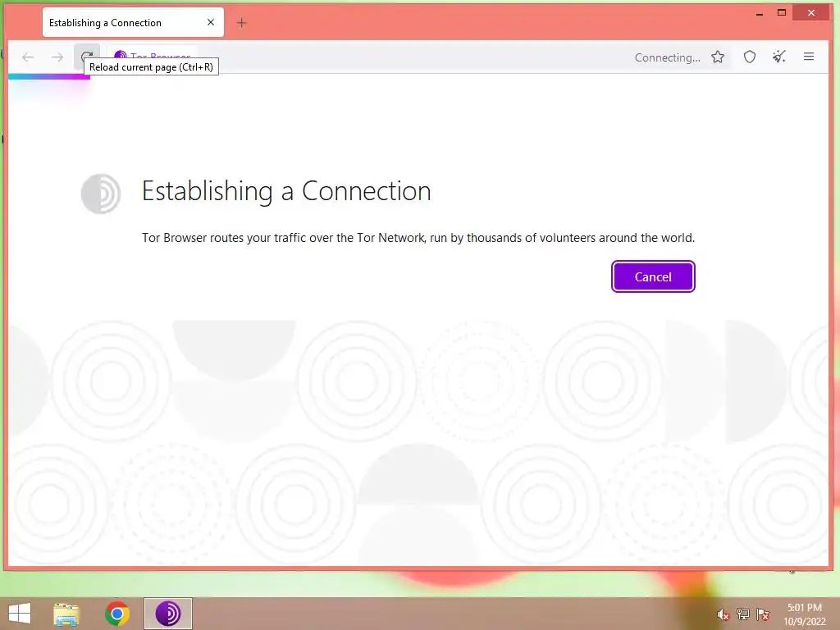Open the Windows Start menu
Image resolution: width=840 pixels, height=630 pixels.
(x=20, y=614)
